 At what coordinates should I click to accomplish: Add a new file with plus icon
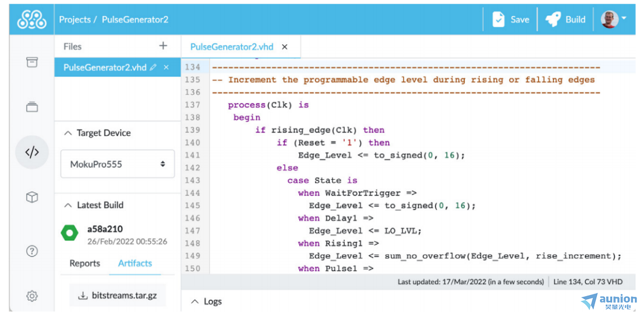[x=163, y=45]
